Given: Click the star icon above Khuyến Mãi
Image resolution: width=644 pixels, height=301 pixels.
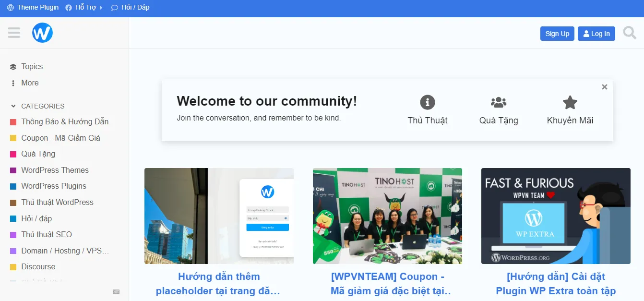Looking at the screenshot, I should coord(570,102).
